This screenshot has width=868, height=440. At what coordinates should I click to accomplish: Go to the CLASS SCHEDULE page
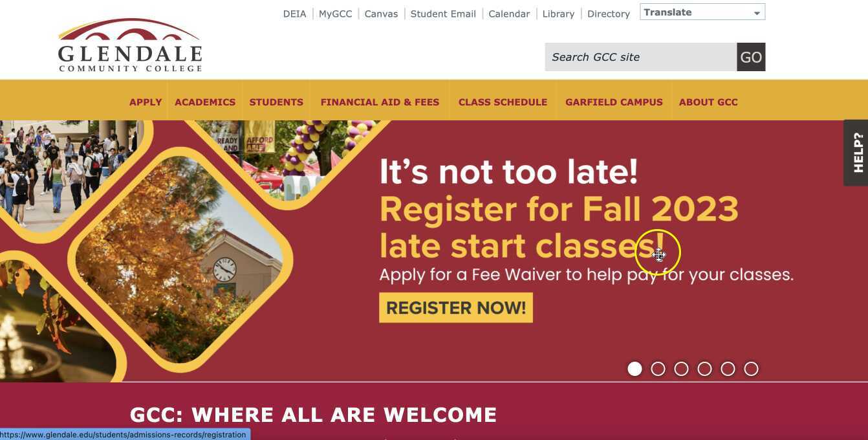coord(503,102)
